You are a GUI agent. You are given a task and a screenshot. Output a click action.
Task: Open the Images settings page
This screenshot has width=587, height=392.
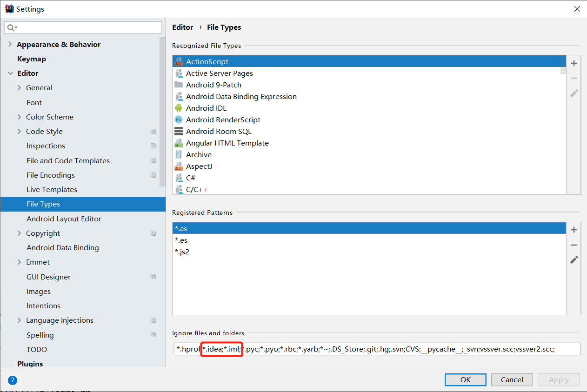tap(39, 292)
